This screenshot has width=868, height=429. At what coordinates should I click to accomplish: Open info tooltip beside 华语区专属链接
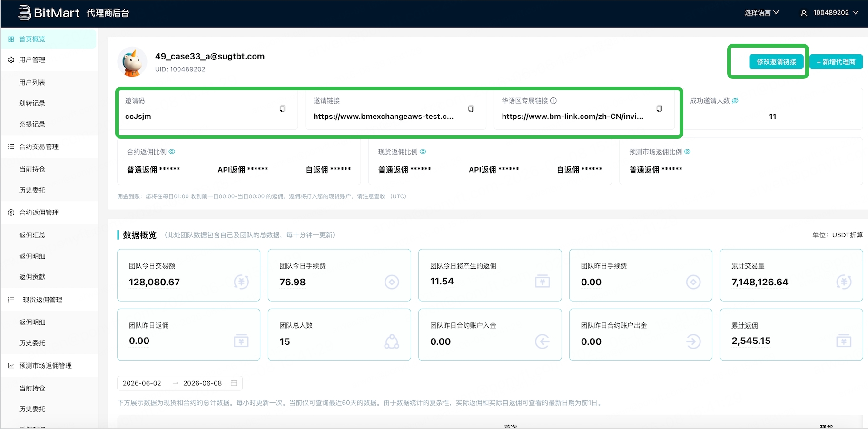[x=553, y=101]
